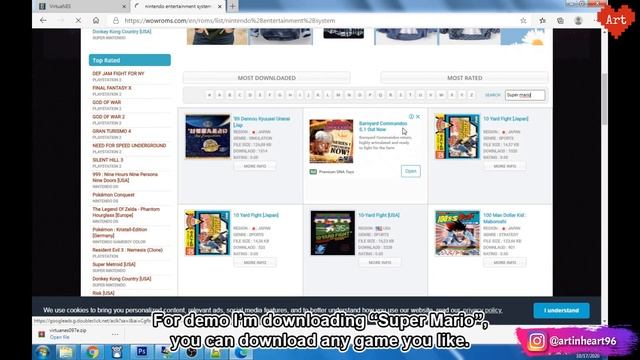Open the Favorites list icon in toolbar
Screen dimensions: 640x360
click(x=542, y=20)
